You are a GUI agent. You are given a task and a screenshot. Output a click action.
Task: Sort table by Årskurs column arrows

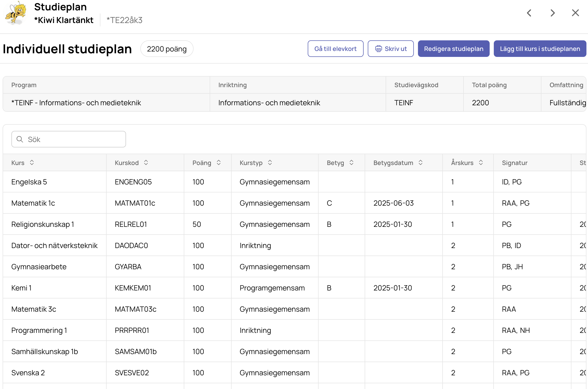481,162
